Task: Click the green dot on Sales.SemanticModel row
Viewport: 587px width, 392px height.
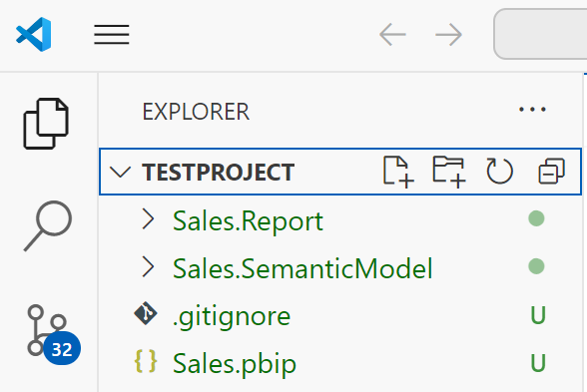Action: tap(536, 266)
